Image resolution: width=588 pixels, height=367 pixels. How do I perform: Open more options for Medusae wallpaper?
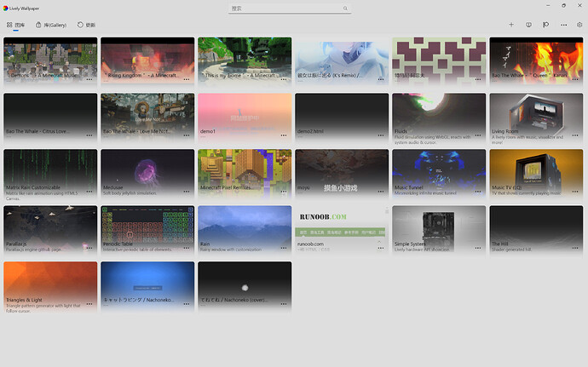coord(187,192)
